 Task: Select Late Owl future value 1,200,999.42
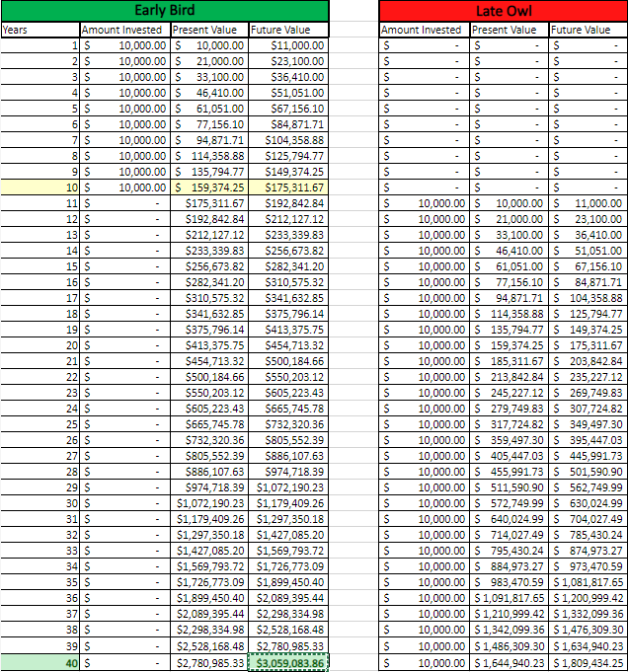(589, 598)
